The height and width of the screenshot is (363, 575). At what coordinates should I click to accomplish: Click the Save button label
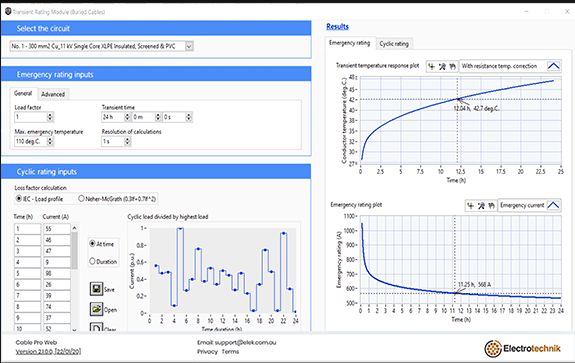(x=109, y=290)
